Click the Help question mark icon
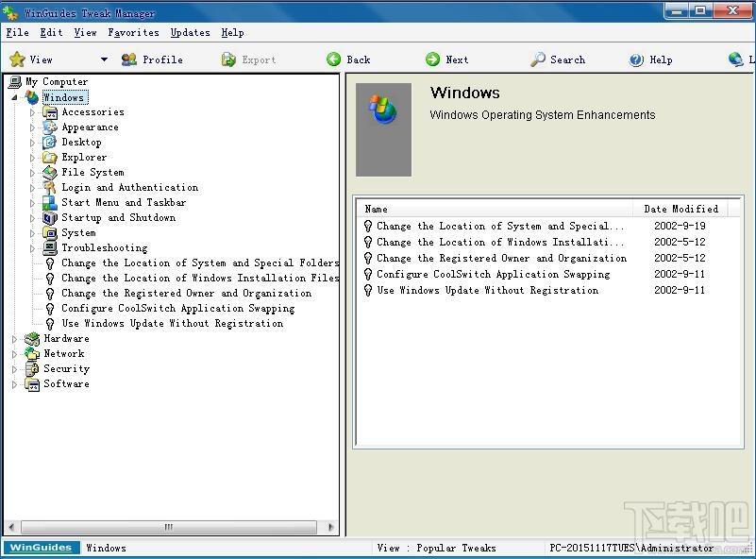Screen dimensions: 756x559 click(636, 59)
